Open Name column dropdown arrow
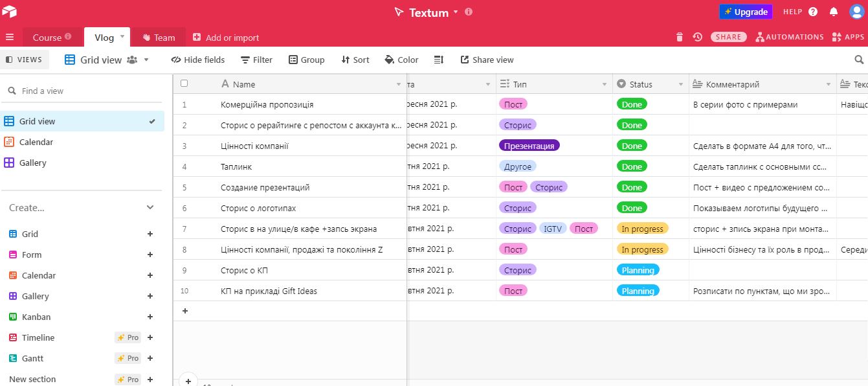This screenshot has height=386, width=868. tap(399, 85)
